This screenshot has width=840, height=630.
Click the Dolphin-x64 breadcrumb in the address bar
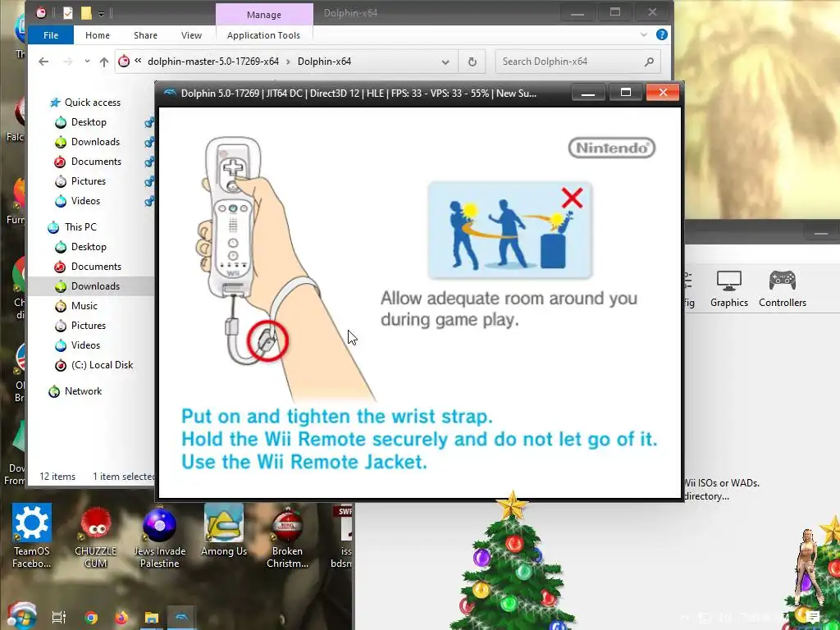point(325,62)
